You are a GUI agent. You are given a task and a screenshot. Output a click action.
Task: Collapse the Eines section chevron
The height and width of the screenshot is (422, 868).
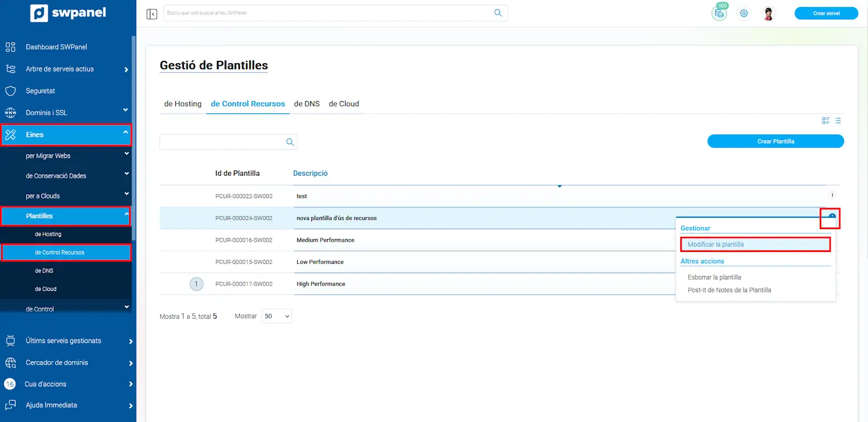click(x=126, y=132)
